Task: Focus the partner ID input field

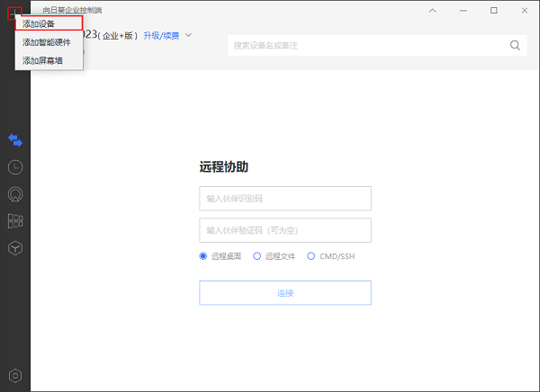Action: click(x=285, y=198)
